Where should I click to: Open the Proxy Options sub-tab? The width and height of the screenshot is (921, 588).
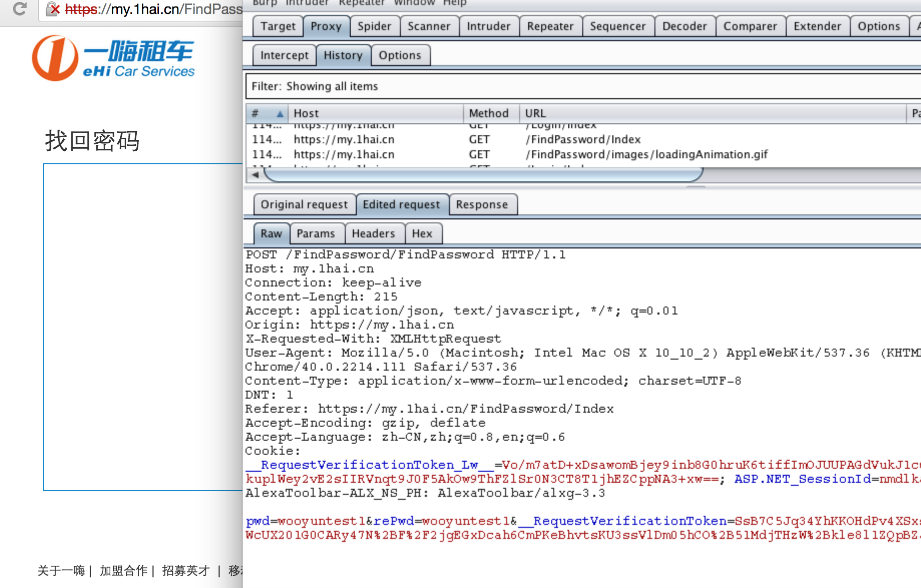[400, 55]
